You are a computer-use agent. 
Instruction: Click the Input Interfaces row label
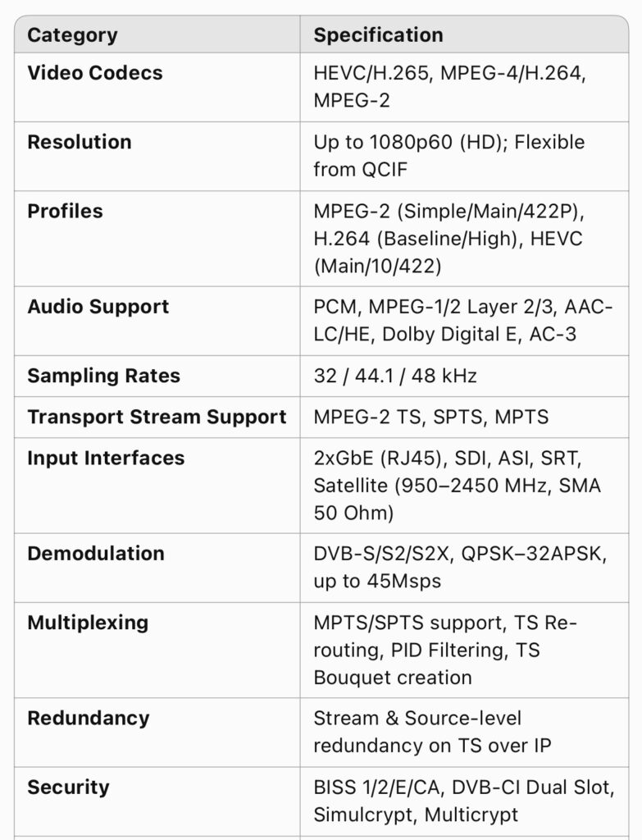pos(106,458)
